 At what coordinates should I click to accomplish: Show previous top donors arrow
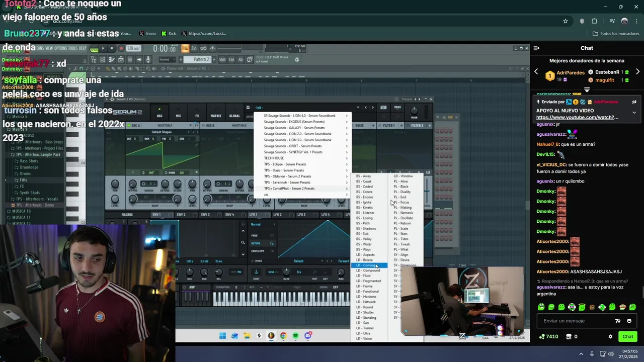point(536,72)
